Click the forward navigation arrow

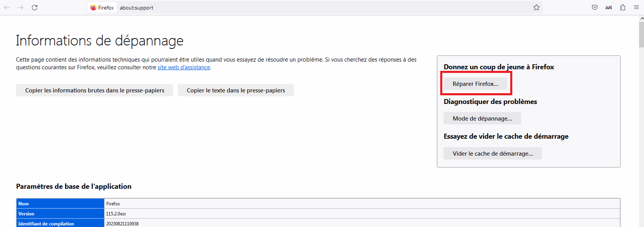tap(21, 7)
